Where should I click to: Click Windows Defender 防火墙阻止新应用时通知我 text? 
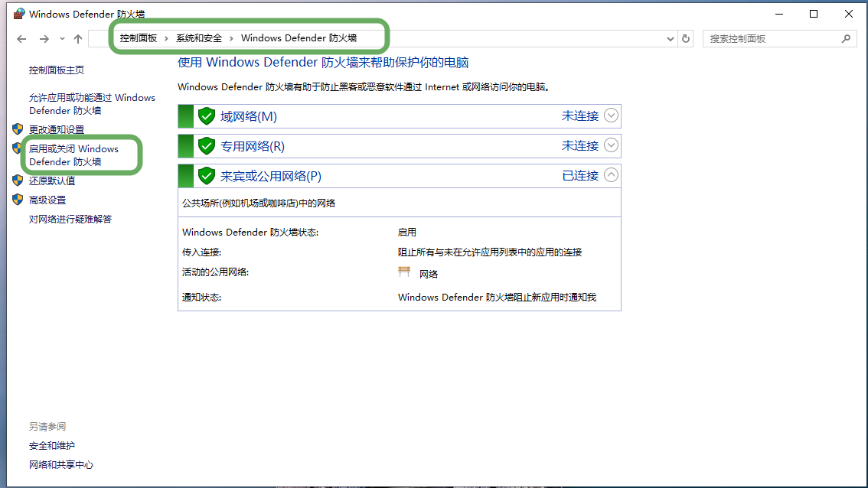point(497,297)
